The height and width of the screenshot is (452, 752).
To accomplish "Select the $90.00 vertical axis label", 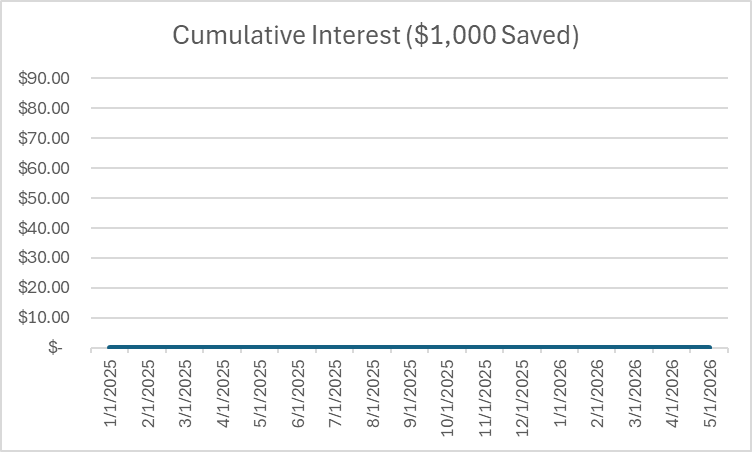I will point(44,78).
